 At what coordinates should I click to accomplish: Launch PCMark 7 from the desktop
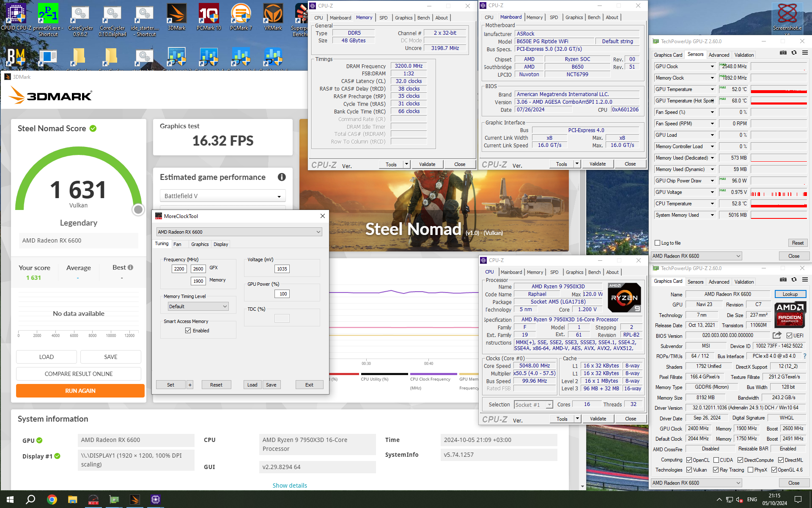(x=241, y=17)
